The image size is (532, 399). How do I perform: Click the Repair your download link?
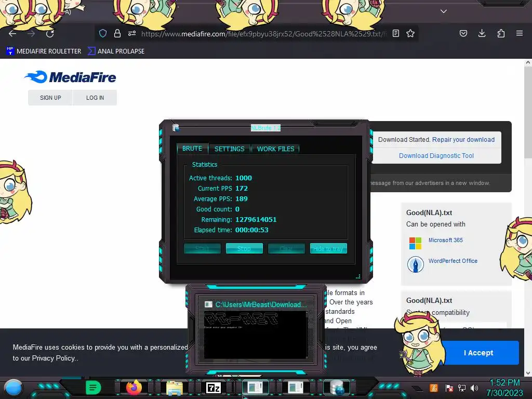pyautogui.click(x=463, y=139)
